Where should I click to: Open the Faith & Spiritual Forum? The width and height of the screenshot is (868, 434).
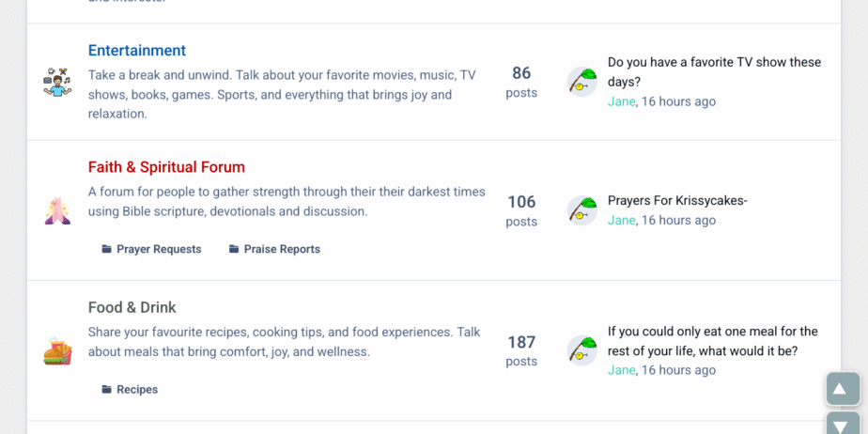pos(166,167)
